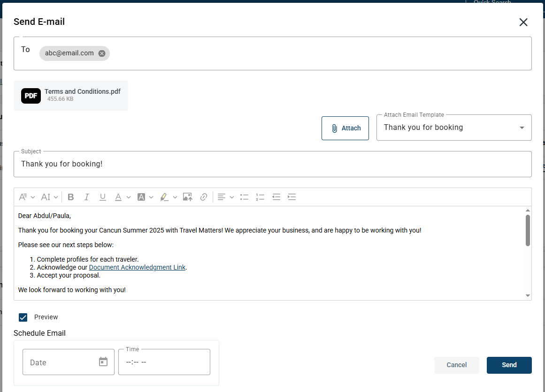Click the Attach button
The width and height of the screenshot is (545, 392).
345,128
